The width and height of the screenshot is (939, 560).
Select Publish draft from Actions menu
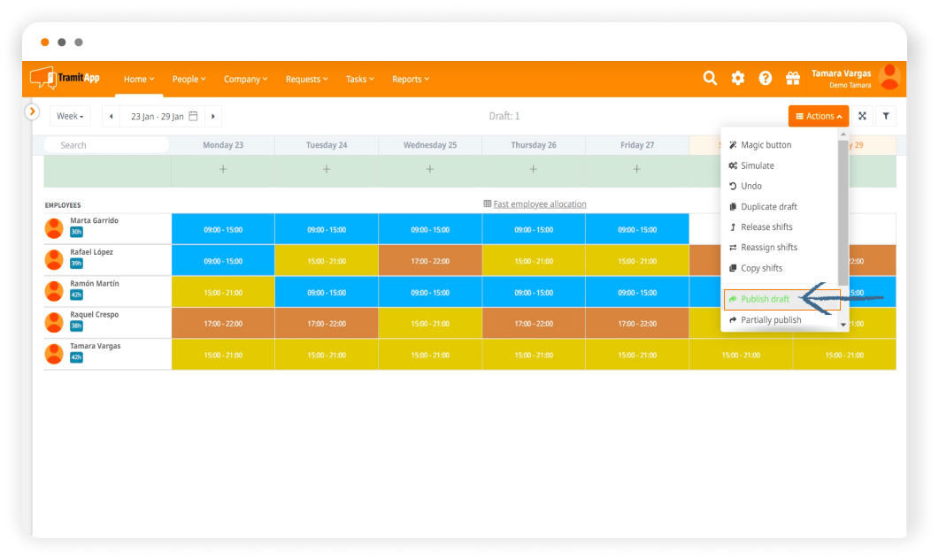765,299
